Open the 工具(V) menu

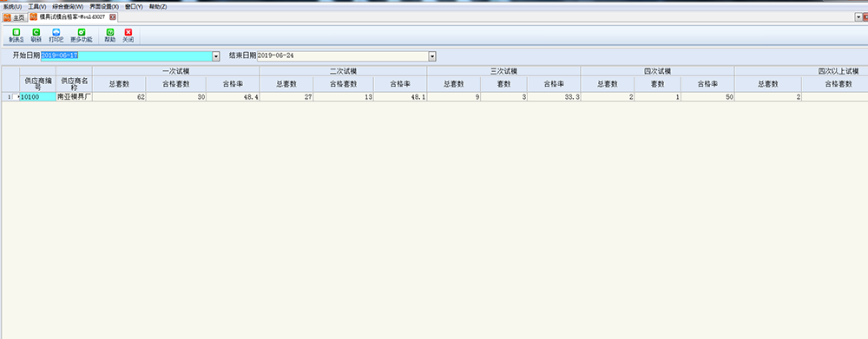click(x=37, y=7)
